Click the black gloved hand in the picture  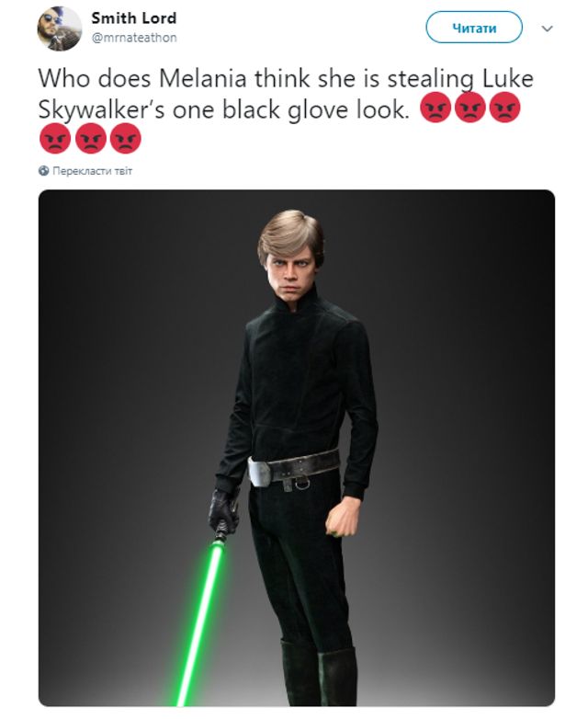tap(223, 510)
